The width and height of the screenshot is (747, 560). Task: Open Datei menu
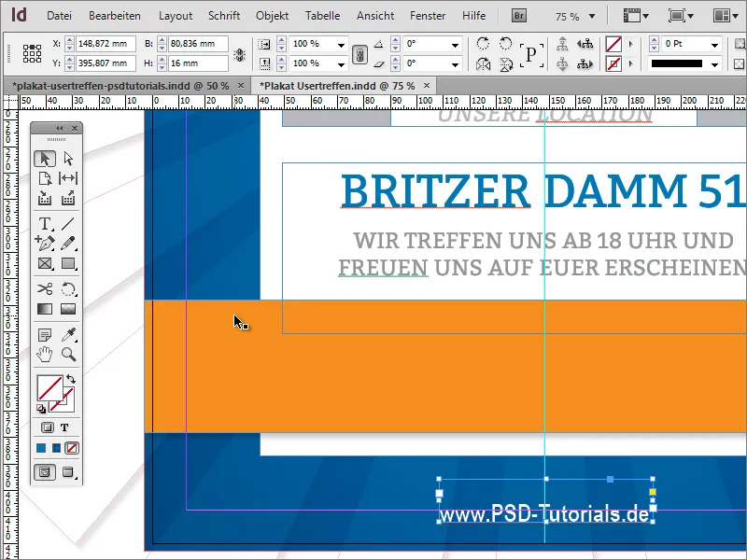(x=59, y=16)
